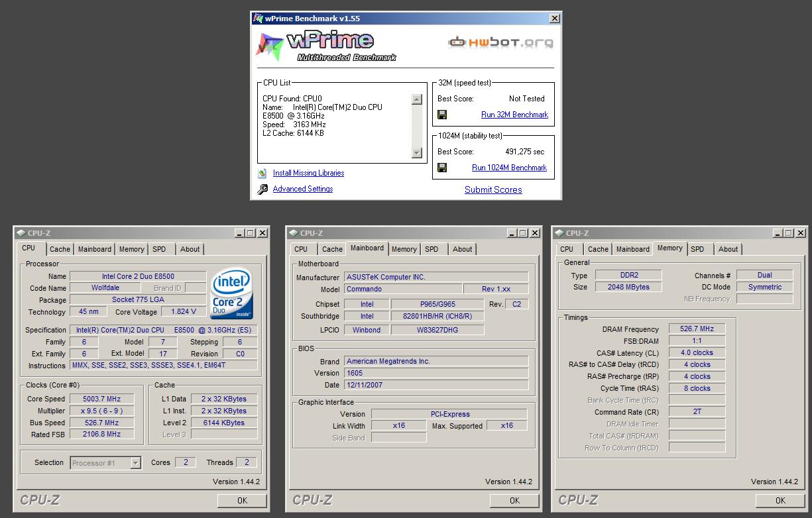This screenshot has height=518, width=812.
Task: Click the Code Name Wolfdale field
Action: coord(105,287)
